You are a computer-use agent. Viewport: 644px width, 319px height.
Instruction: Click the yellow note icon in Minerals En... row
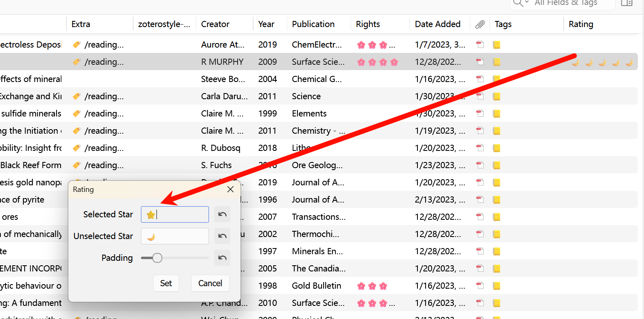pos(497,251)
